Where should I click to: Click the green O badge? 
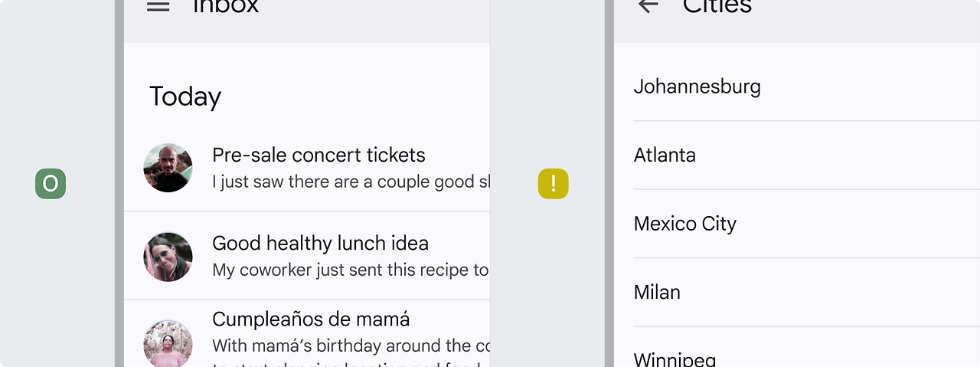[x=51, y=184]
